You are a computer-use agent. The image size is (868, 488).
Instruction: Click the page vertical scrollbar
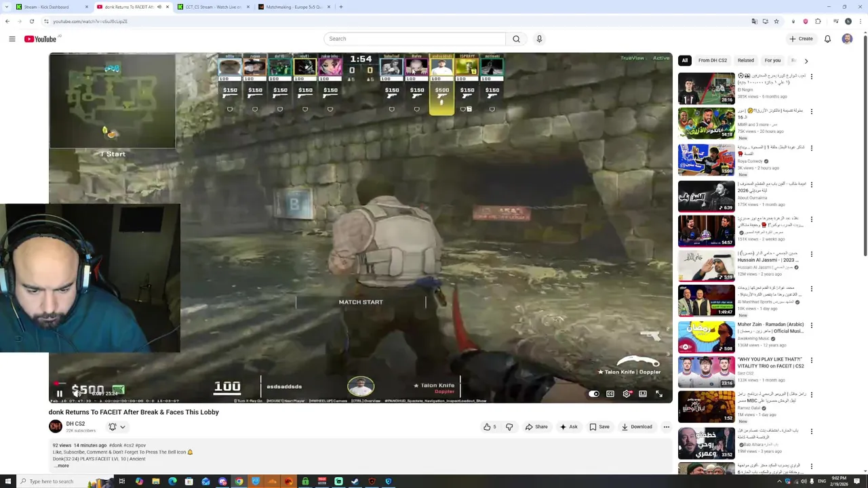865,145
